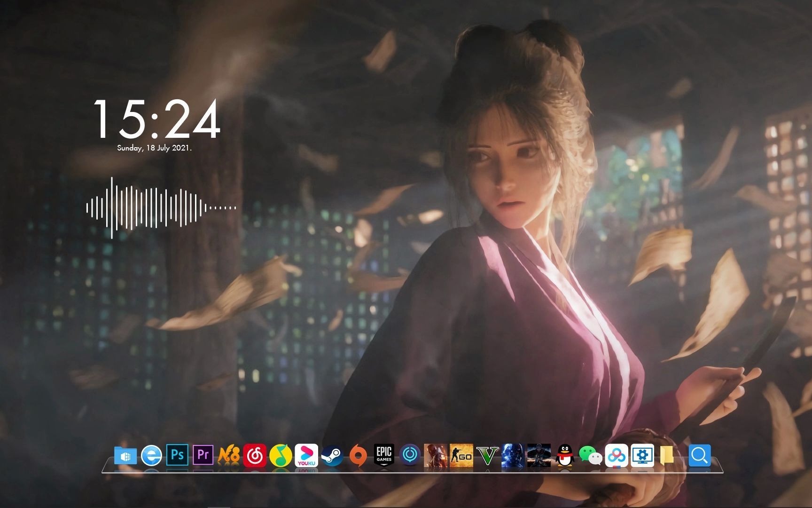Launch the Battlefield 1 game icon
Image resolution: width=812 pixels, height=508 pixels.
point(435,455)
